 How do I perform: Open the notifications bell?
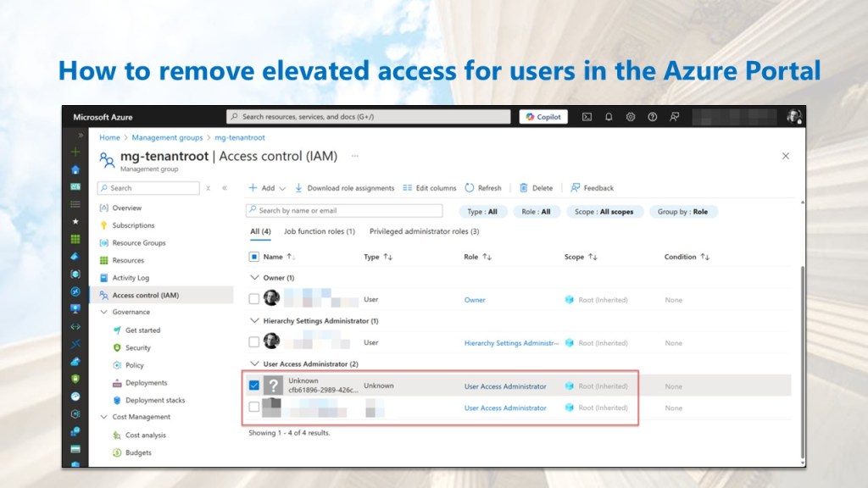click(x=609, y=117)
